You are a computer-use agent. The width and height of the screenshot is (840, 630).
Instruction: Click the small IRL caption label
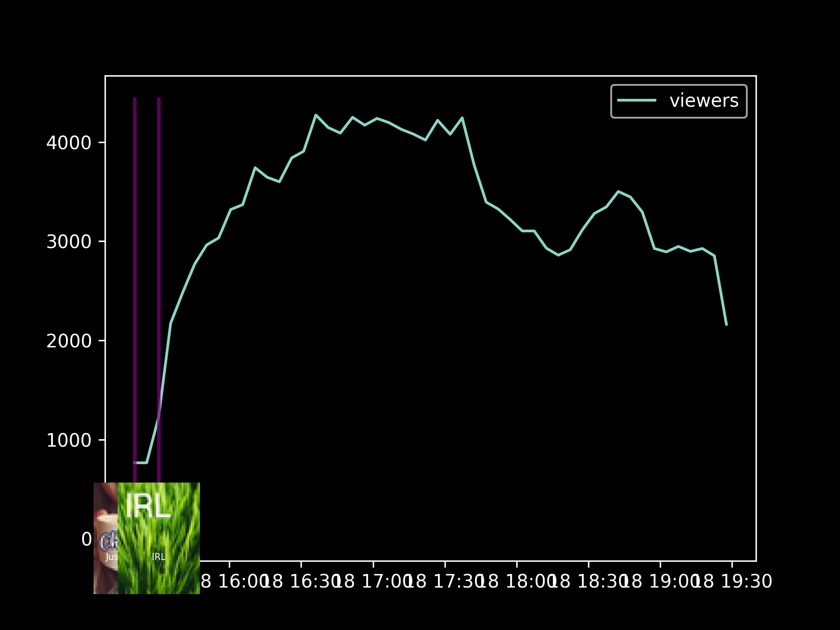coord(158,557)
